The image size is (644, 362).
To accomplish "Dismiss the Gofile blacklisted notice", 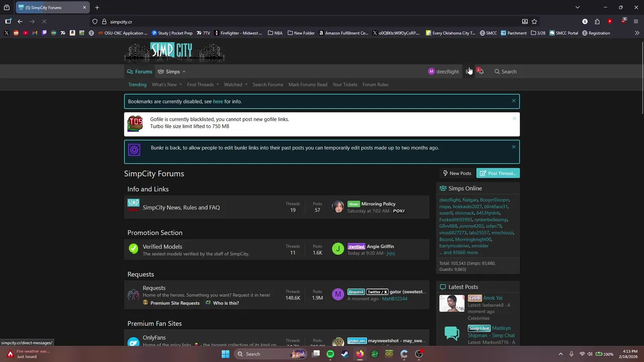I will [x=514, y=119].
